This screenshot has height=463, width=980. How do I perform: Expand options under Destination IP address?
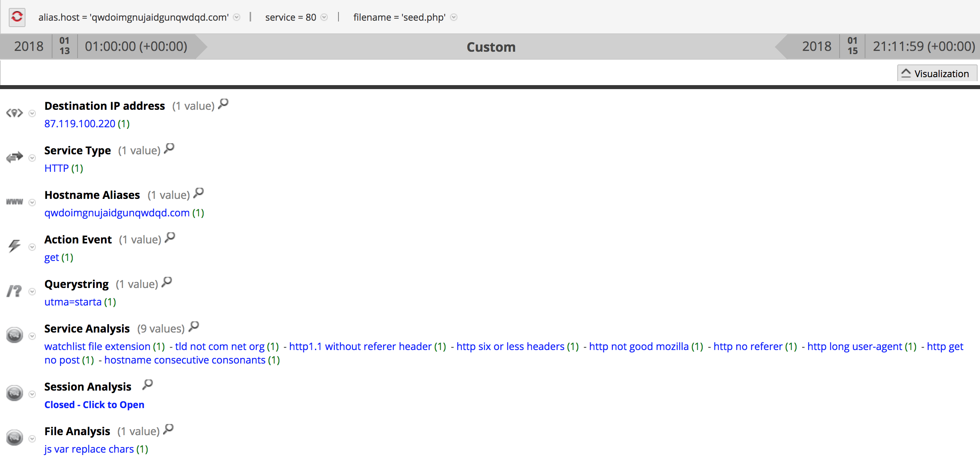click(32, 113)
